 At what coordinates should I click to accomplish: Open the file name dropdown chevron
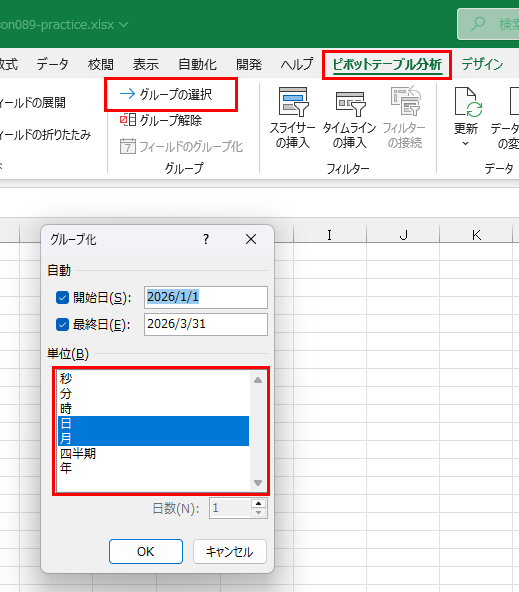click(x=123, y=25)
